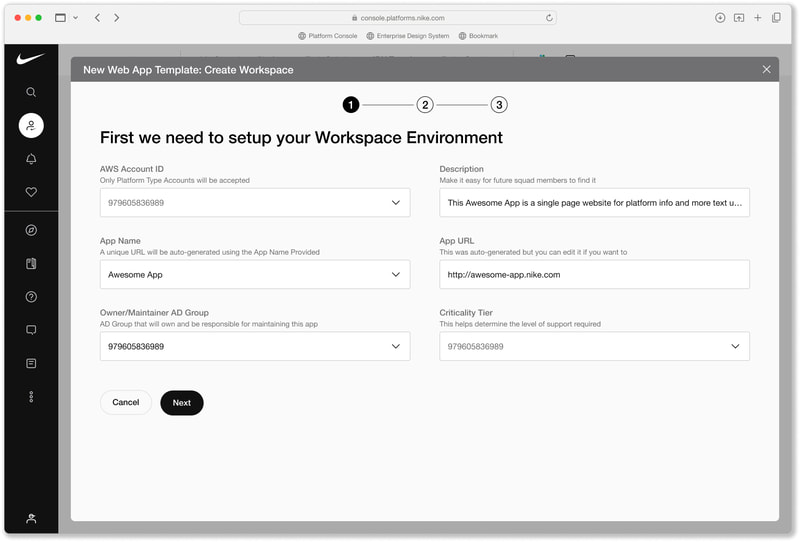
Task: Expand the App Name dropdown
Action: [255, 275]
